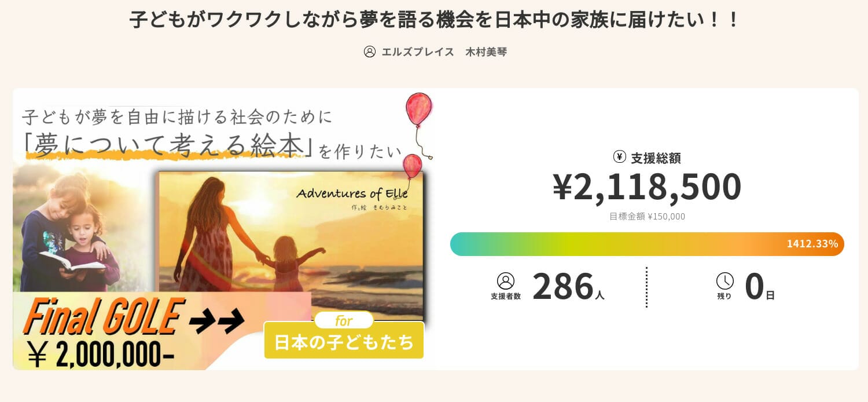This screenshot has width=868, height=402.
Task: Click the yen icon beside 支援総額
Action: [620, 157]
